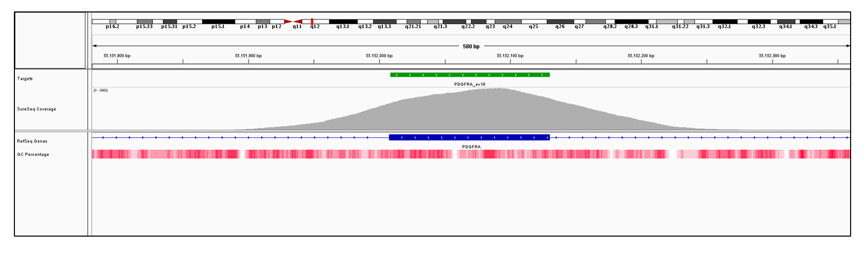The width and height of the screenshot is (868, 254).
Task: Click the 580 bp span label
Action: coord(471,46)
